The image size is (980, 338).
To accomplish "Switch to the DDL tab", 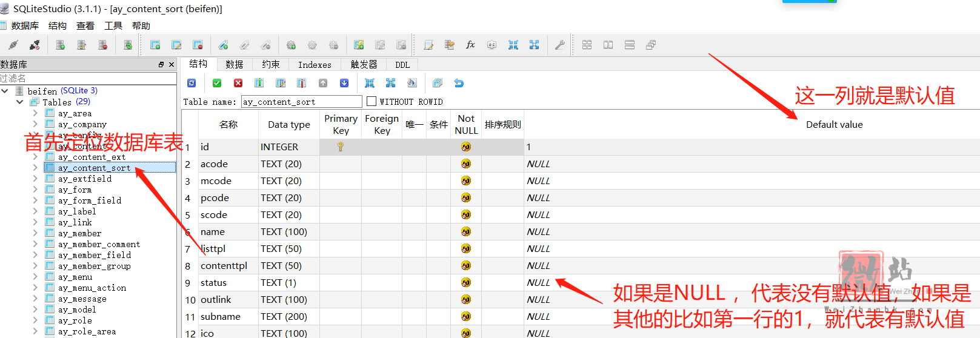I will pos(402,65).
